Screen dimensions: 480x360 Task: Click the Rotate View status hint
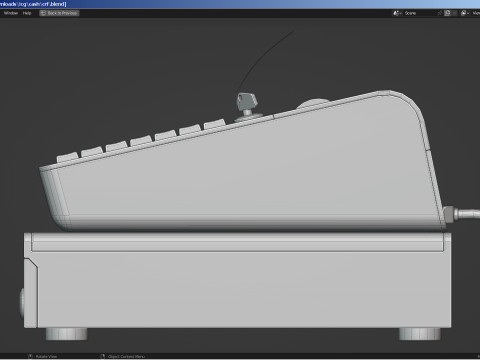[42, 356]
